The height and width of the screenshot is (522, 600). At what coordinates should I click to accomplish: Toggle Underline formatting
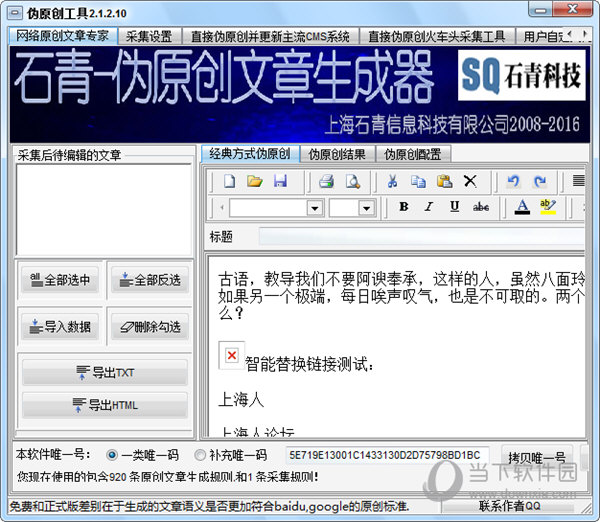[x=455, y=207]
